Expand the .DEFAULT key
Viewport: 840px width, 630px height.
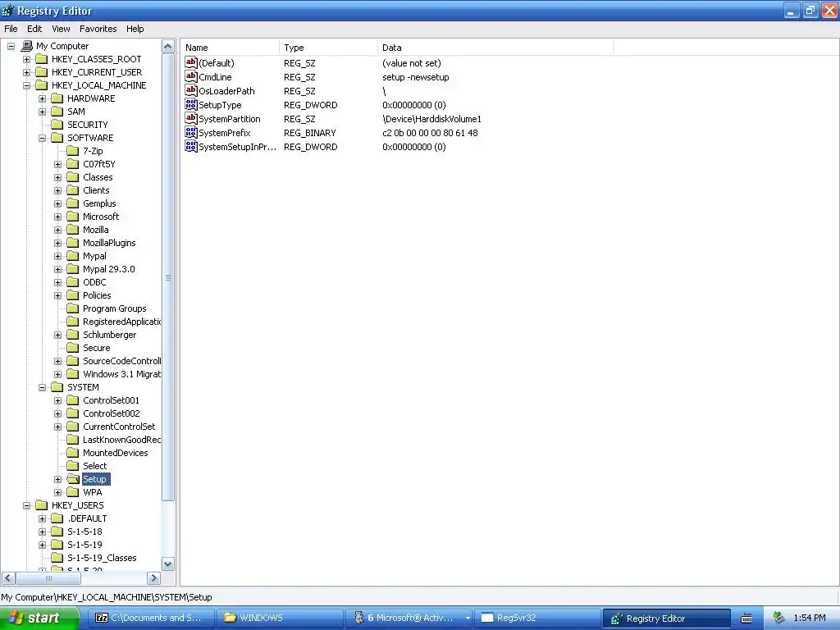[43, 518]
